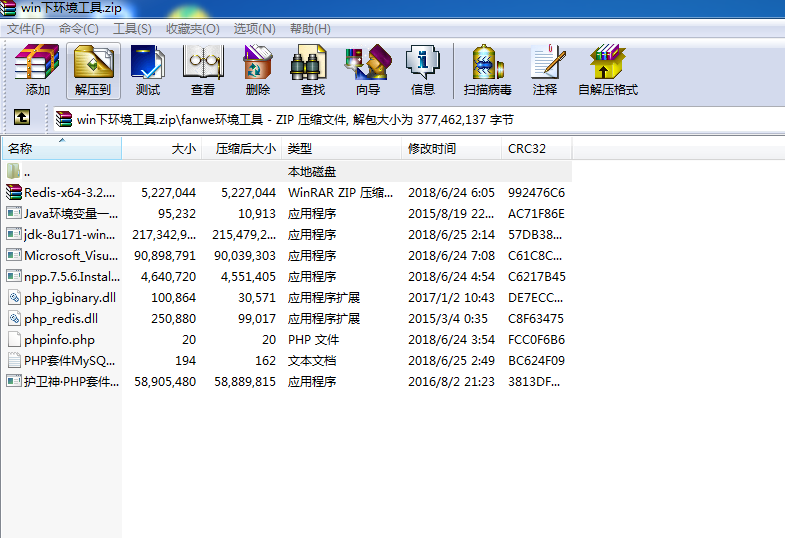785x538 pixels.
Task: Click the PHP 文件 type cell
Action: tap(313, 340)
